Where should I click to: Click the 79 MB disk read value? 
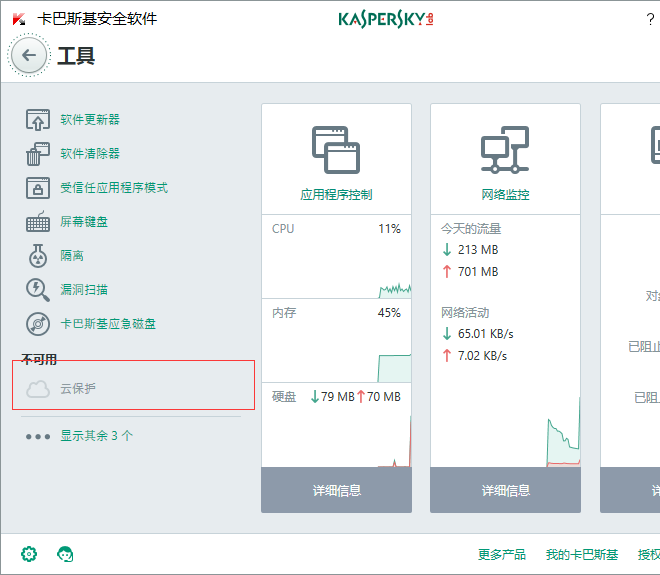(338, 397)
